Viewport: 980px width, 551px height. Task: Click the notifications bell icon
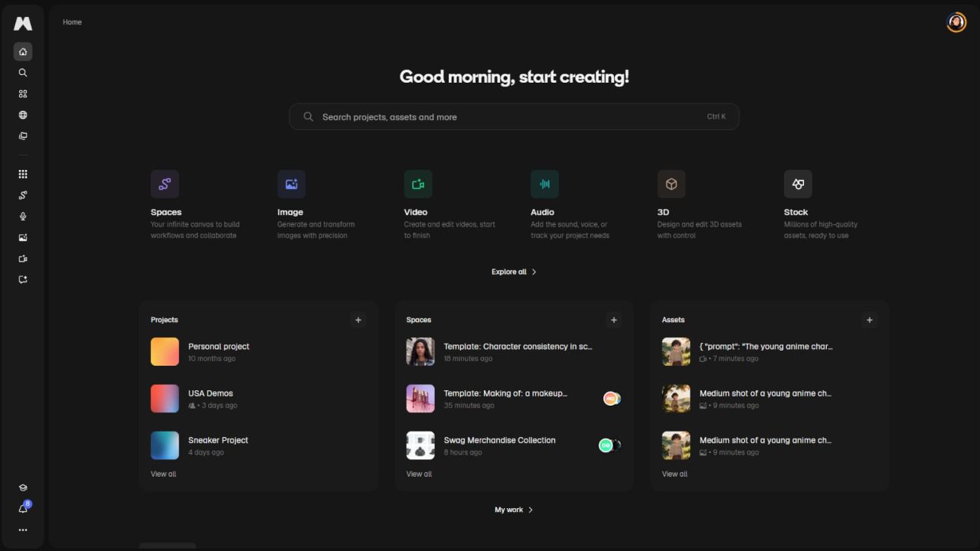tap(23, 509)
